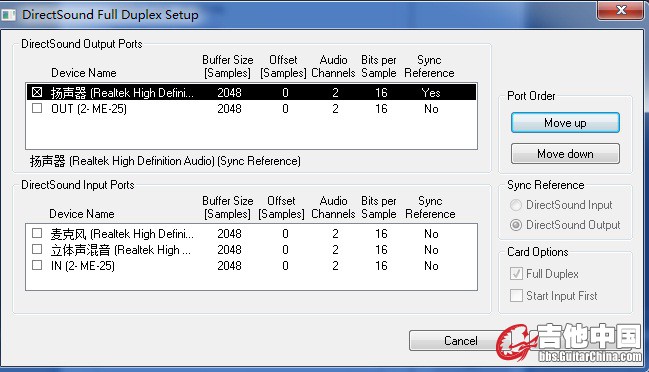This screenshot has height=372, width=649.
Task: Click the Sync Reference No value of 麦克风
Action: (431, 234)
